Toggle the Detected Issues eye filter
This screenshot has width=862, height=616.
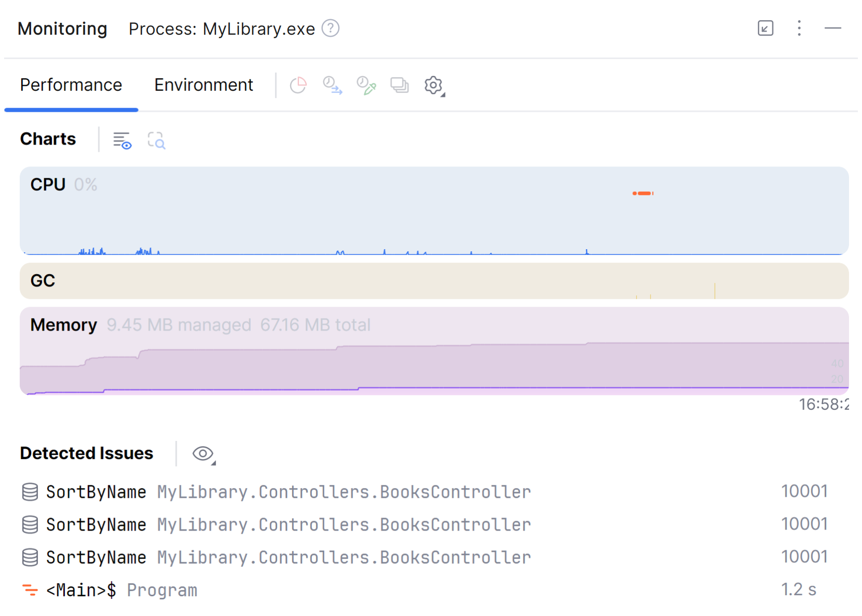pos(201,453)
